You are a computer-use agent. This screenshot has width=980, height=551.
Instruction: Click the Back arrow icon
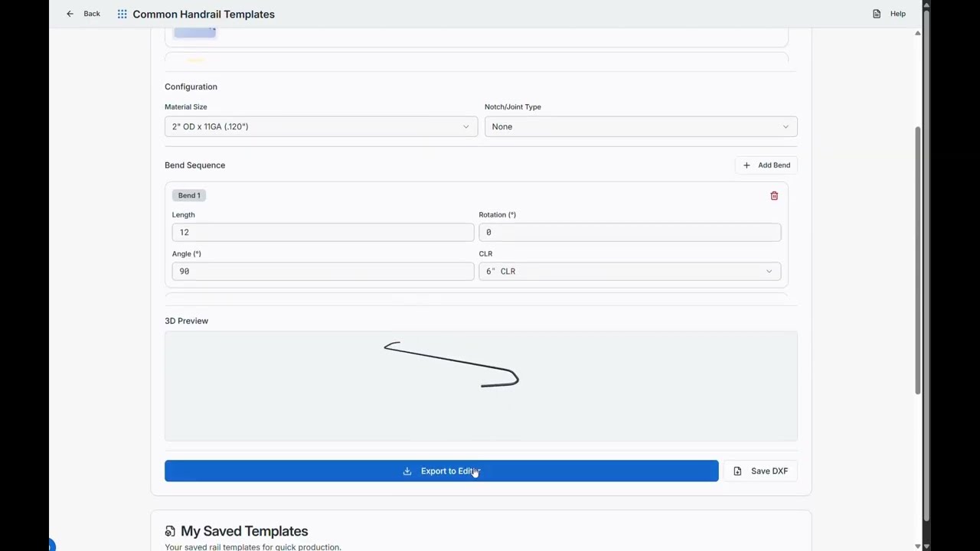click(70, 14)
